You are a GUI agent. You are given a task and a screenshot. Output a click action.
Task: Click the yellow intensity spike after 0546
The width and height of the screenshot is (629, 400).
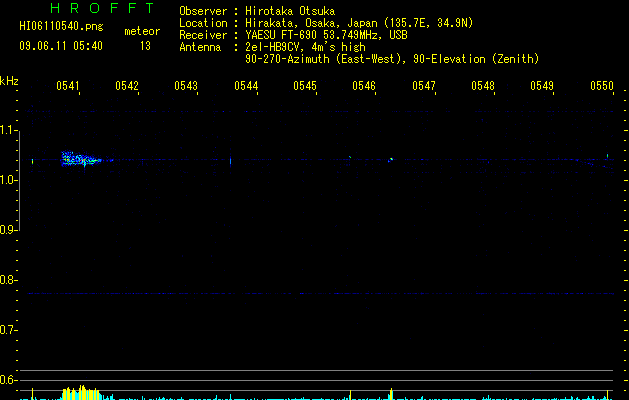(392, 394)
